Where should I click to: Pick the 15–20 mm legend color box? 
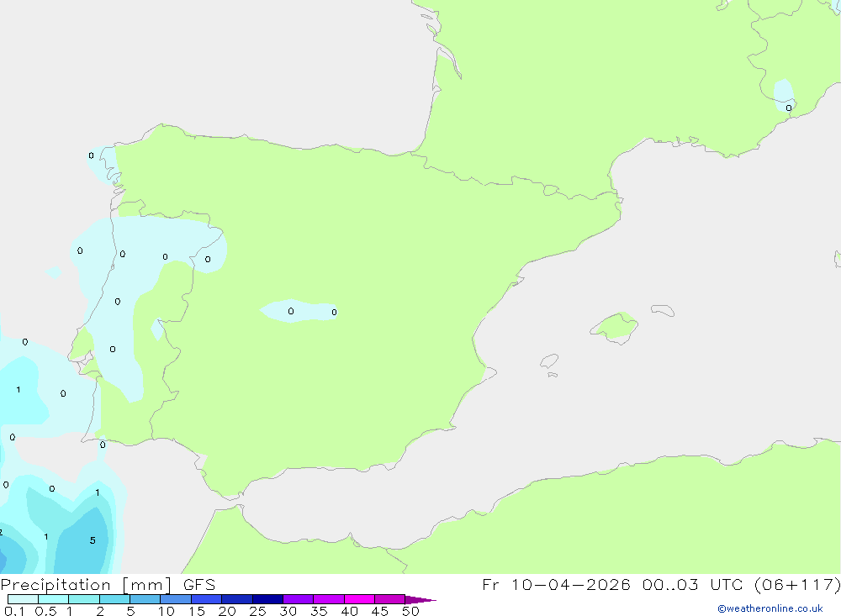tap(206, 599)
